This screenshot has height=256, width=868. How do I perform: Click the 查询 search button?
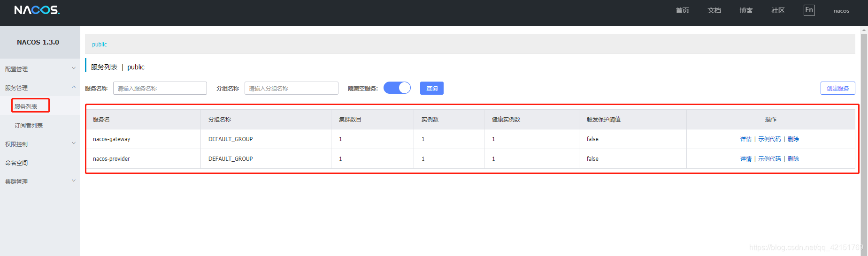click(432, 88)
